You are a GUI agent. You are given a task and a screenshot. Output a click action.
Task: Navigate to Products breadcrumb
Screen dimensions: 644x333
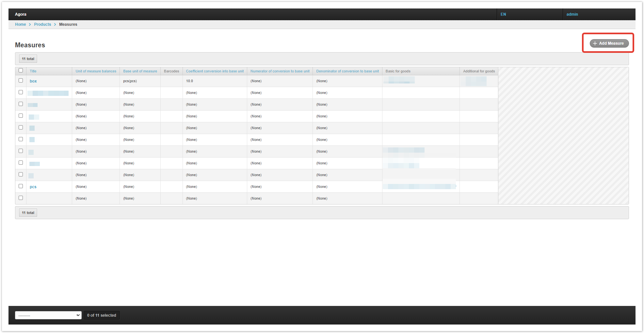(x=42, y=24)
